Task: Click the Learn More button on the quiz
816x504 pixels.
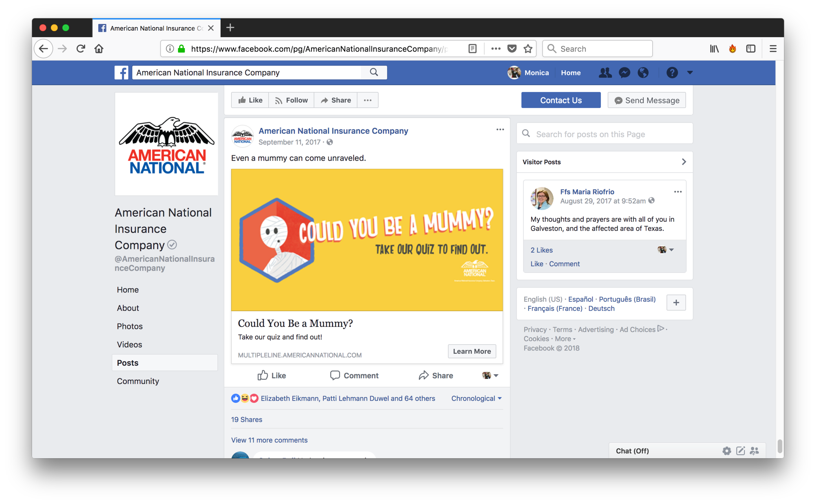Action: point(472,351)
